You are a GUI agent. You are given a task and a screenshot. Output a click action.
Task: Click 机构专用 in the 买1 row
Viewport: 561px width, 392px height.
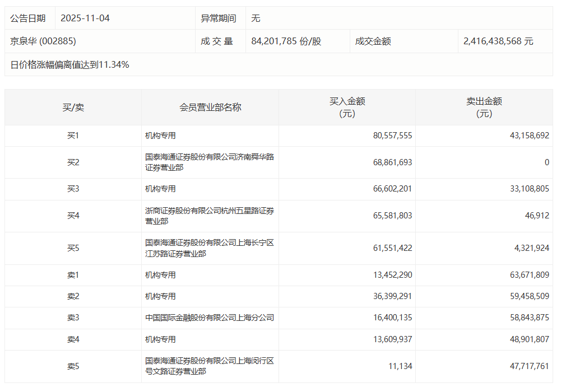(160, 136)
